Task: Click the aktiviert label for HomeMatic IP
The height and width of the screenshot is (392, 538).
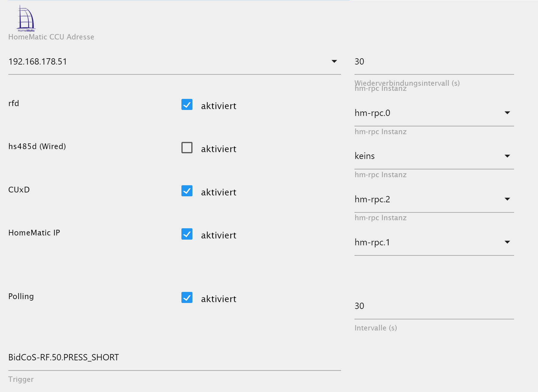Action: (218, 235)
